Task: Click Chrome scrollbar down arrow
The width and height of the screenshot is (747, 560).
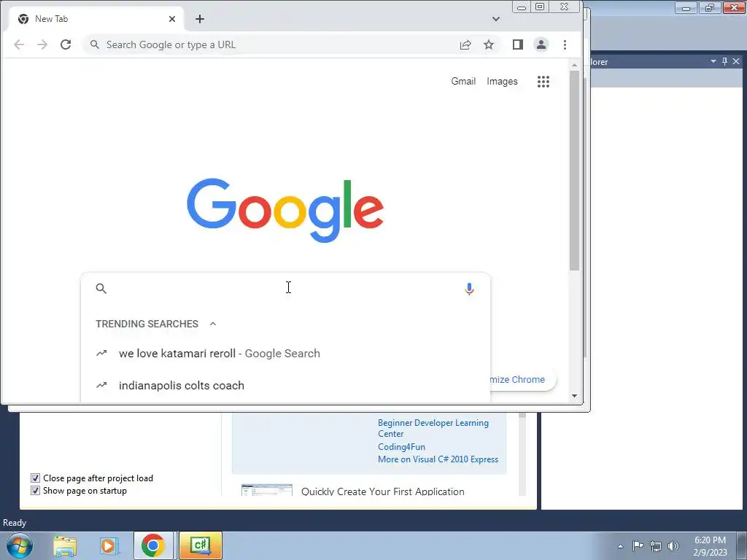Action: [x=575, y=396]
